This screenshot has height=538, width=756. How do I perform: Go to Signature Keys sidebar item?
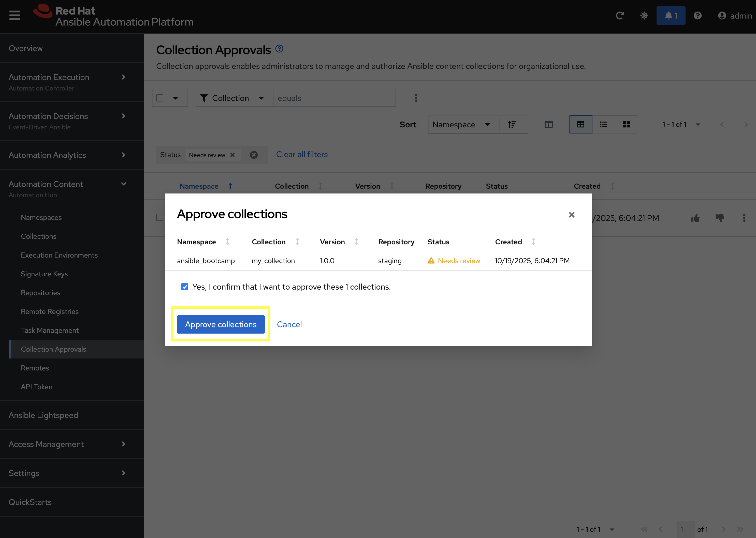(44, 274)
